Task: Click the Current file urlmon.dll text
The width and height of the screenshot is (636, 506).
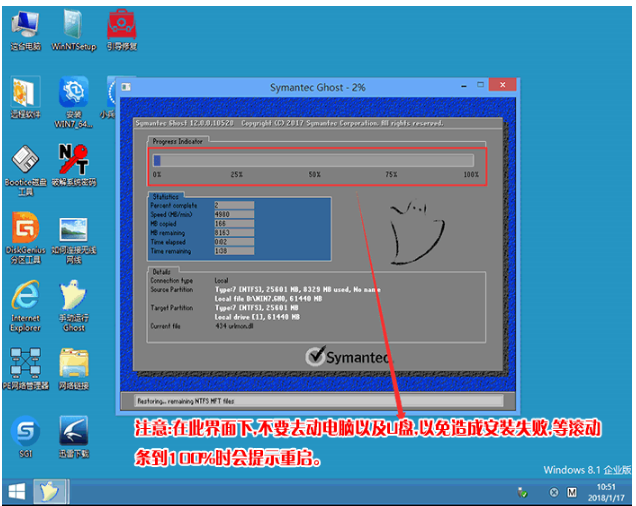Action: (234, 326)
